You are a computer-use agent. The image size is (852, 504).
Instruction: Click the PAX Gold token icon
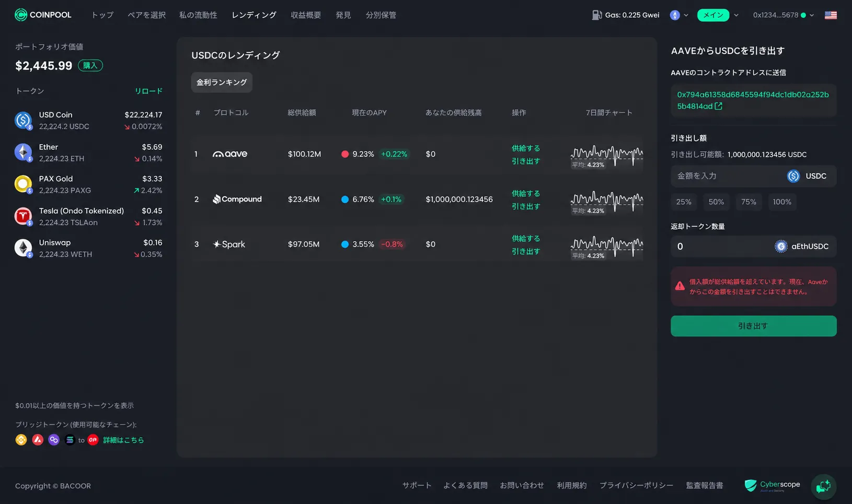(x=23, y=184)
